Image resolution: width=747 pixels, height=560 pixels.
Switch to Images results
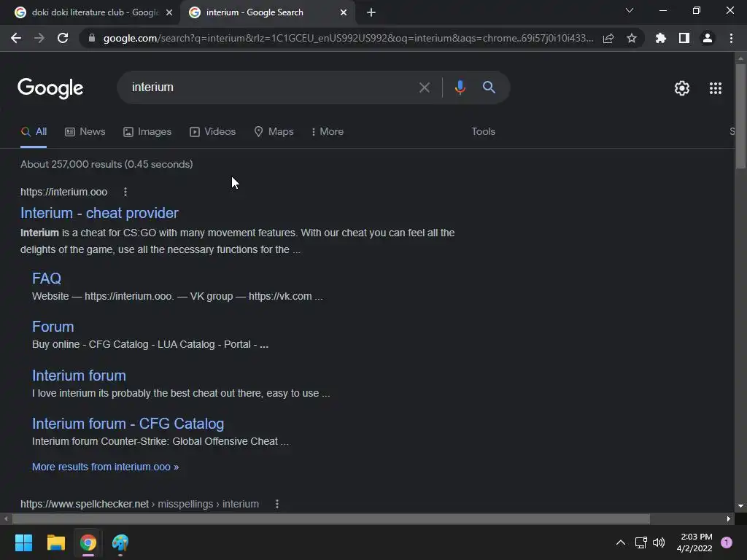[x=147, y=131]
